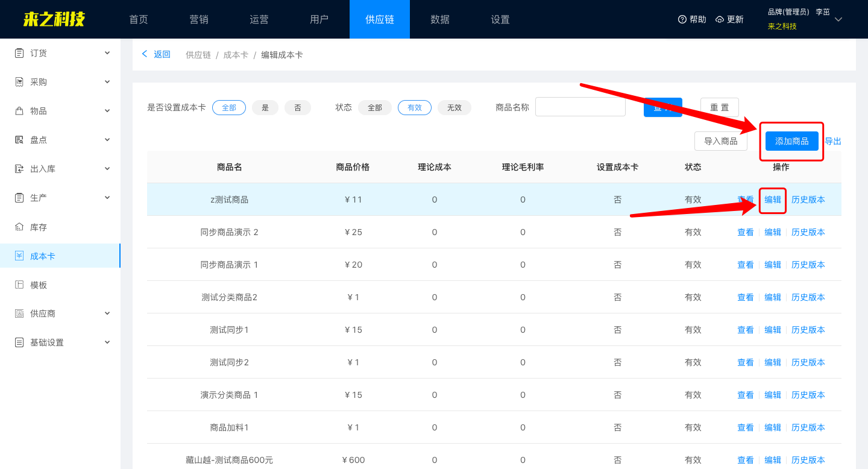This screenshot has height=469, width=868.
Task: Click the 物品 bag icon
Action: [x=19, y=111]
